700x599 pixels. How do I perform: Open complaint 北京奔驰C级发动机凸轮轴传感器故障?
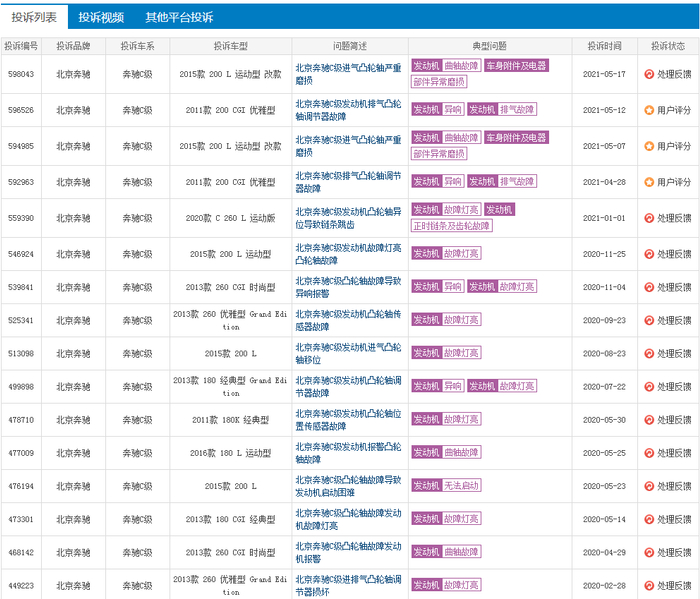348,320
